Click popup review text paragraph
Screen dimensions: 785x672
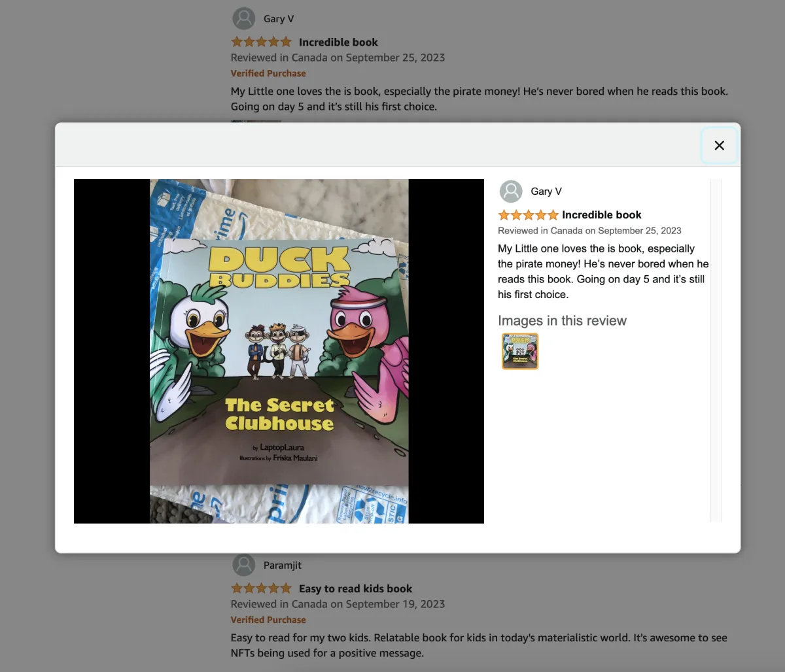[x=603, y=271]
